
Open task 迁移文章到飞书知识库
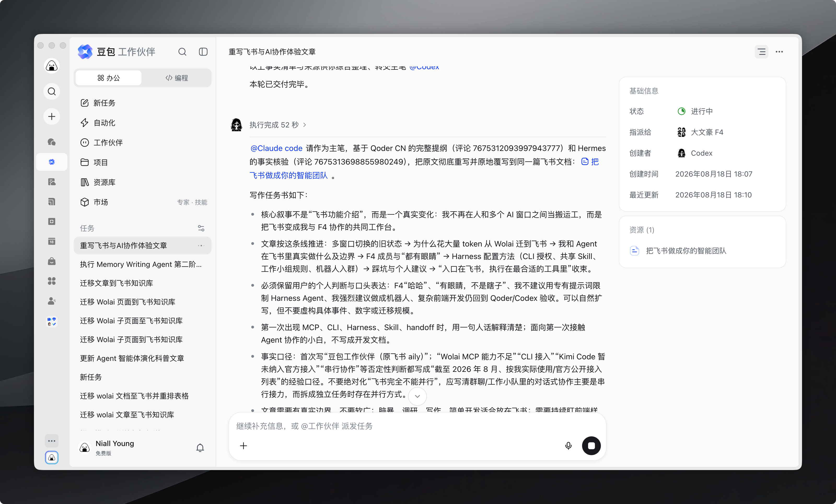(142, 283)
